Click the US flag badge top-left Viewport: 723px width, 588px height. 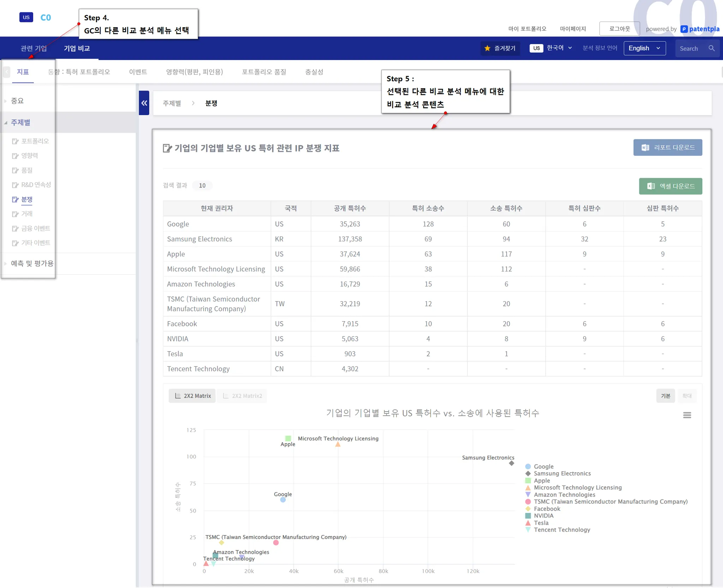point(26,17)
